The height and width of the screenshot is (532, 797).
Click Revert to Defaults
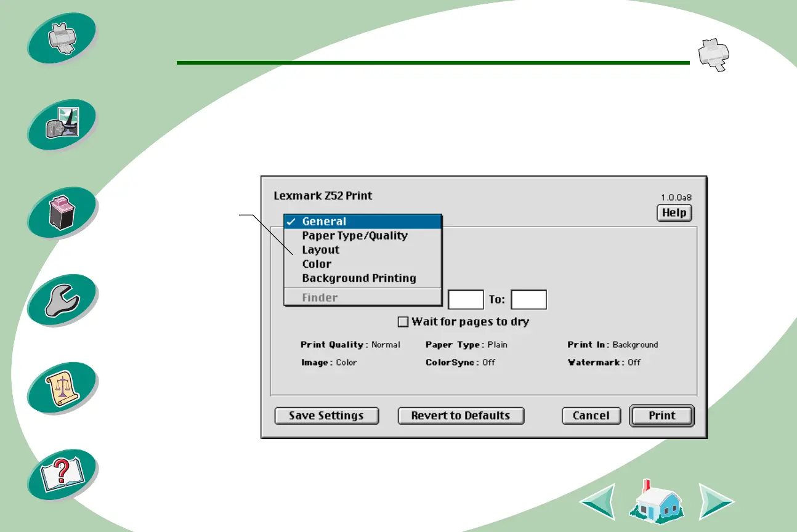tap(461, 416)
